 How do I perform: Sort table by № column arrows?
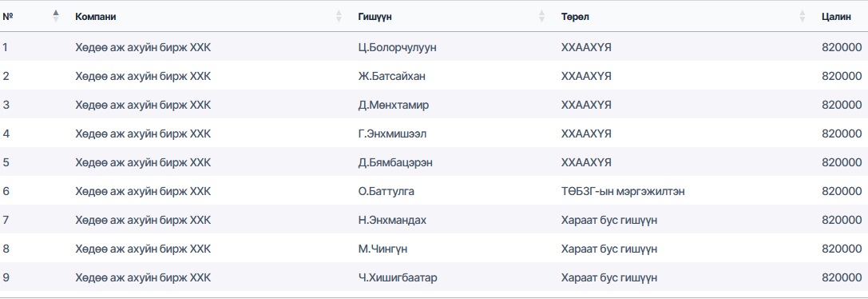tap(55, 16)
